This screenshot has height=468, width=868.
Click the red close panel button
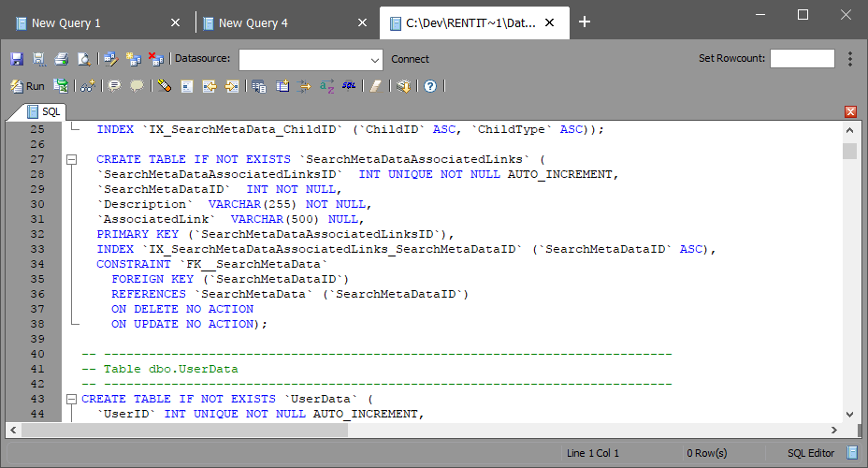point(851,112)
